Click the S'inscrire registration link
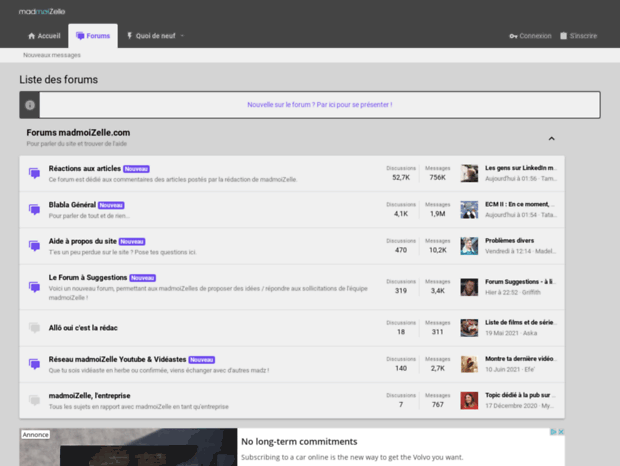 pyautogui.click(x=578, y=36)
